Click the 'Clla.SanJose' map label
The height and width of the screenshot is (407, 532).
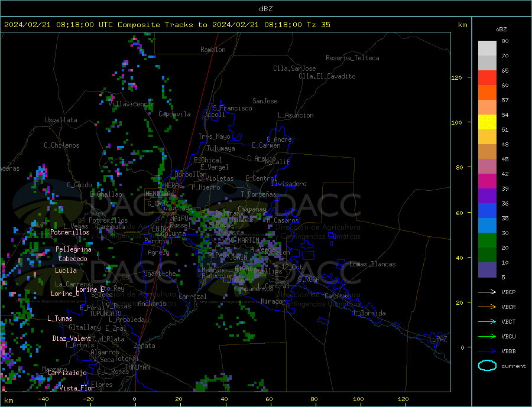(x=294, y=69)
